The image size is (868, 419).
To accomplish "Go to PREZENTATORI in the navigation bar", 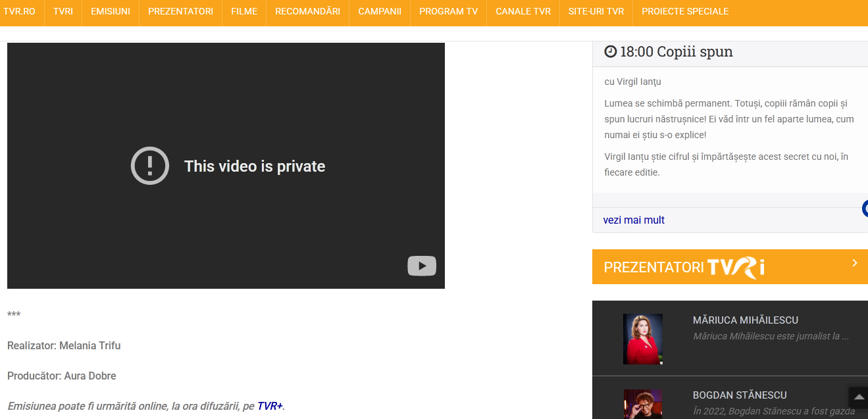I will tap(181, 11).
